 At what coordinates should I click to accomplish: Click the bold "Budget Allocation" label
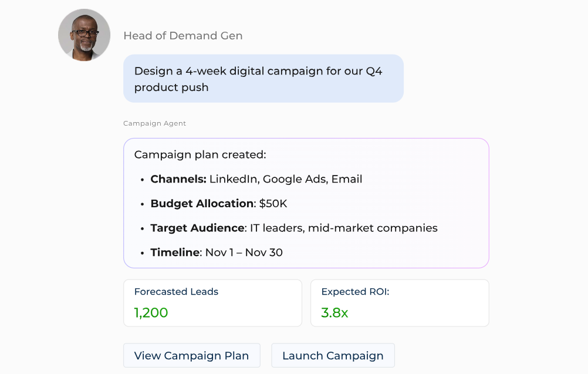pos(202,204)
